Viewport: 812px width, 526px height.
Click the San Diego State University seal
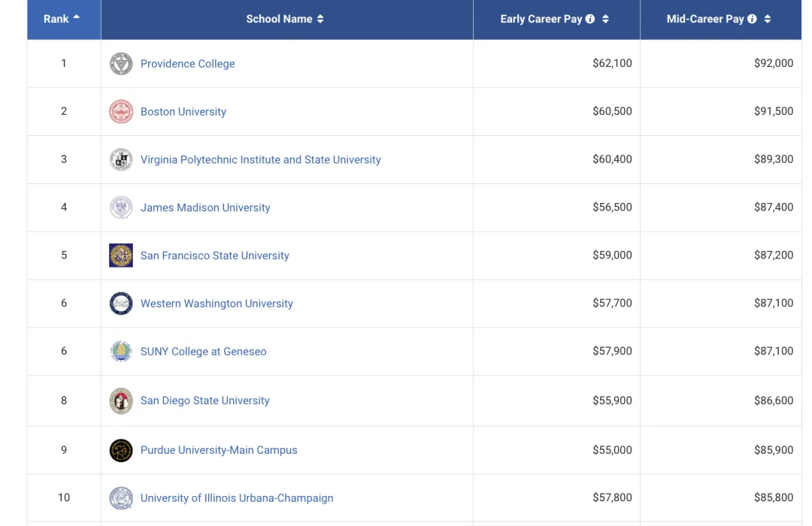click(120, 401)
